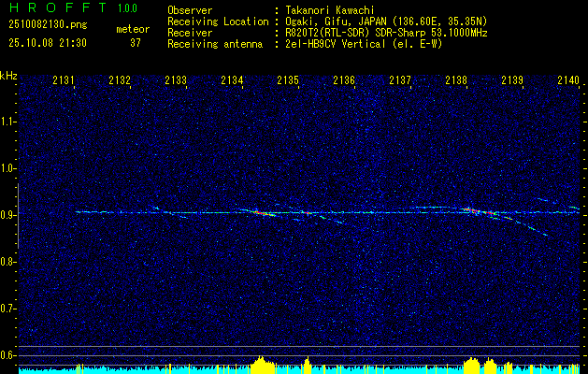Click the 2131 time marker label
Viewport: 588px width, 374px height.
point(63,80)
